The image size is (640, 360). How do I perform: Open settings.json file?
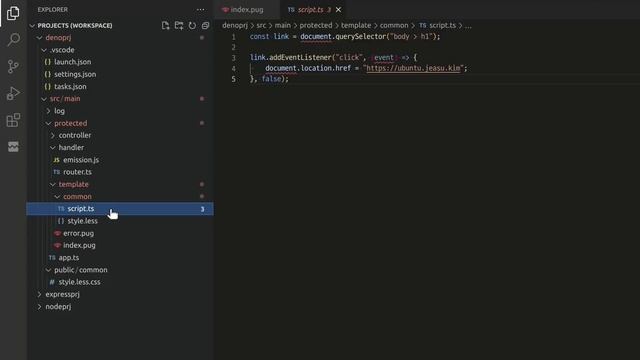click(75, 74)
